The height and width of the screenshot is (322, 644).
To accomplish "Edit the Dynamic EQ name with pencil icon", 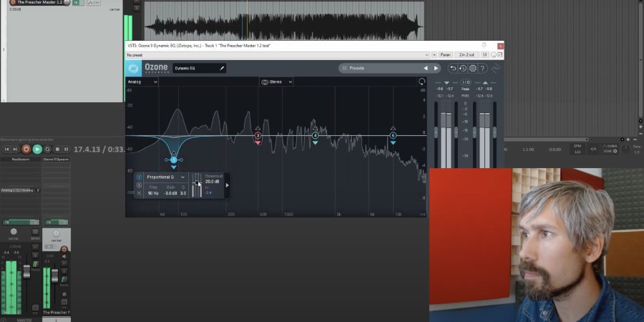I will 223,68.
